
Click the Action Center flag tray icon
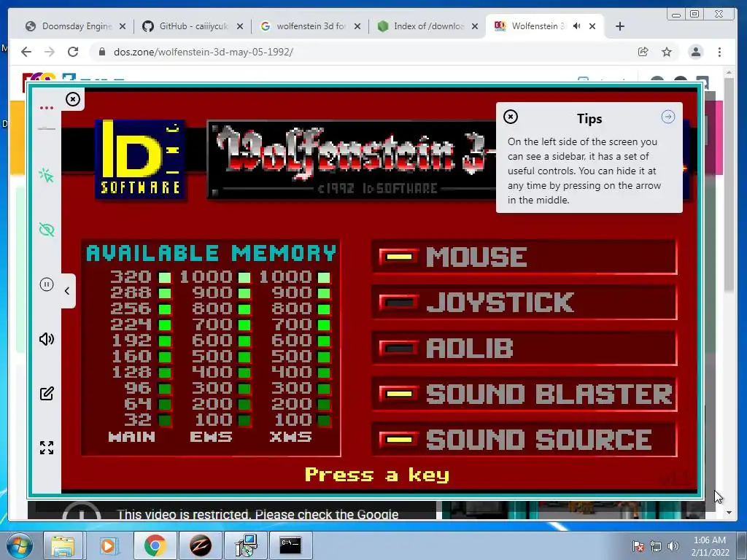tap(638, 546)
